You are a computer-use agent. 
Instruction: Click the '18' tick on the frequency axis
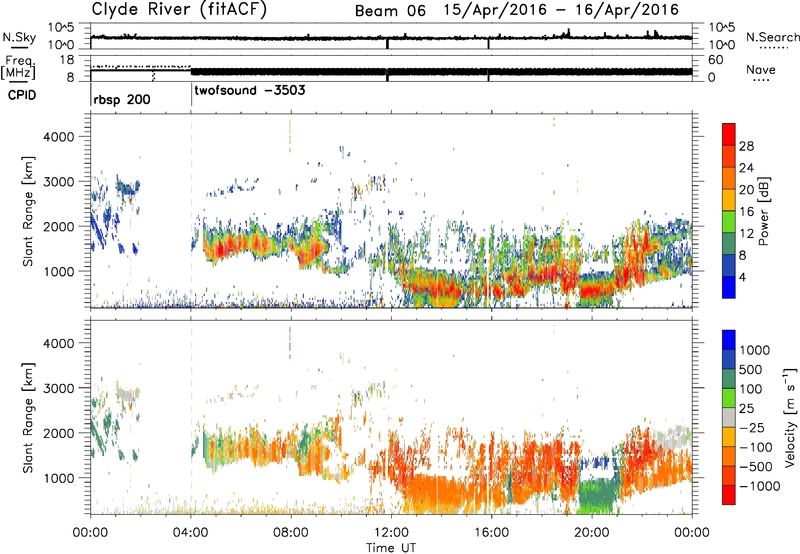tap(67, 60)
